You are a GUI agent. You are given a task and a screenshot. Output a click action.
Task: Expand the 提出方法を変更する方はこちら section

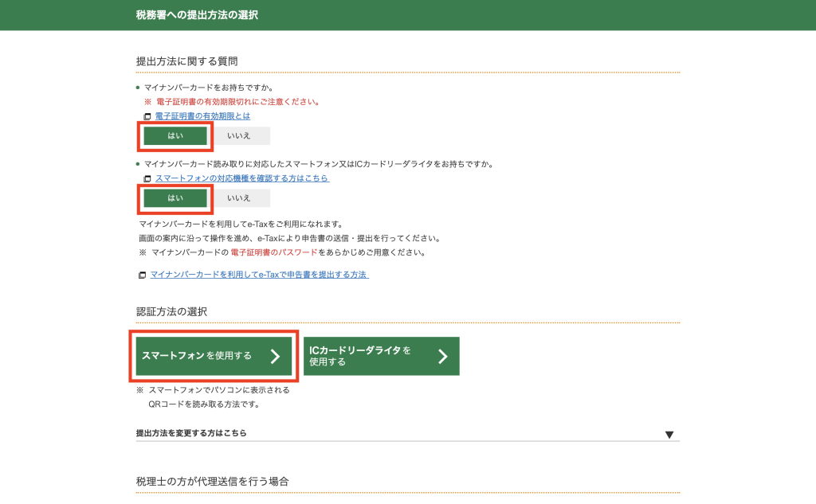[x=191, y=433]
